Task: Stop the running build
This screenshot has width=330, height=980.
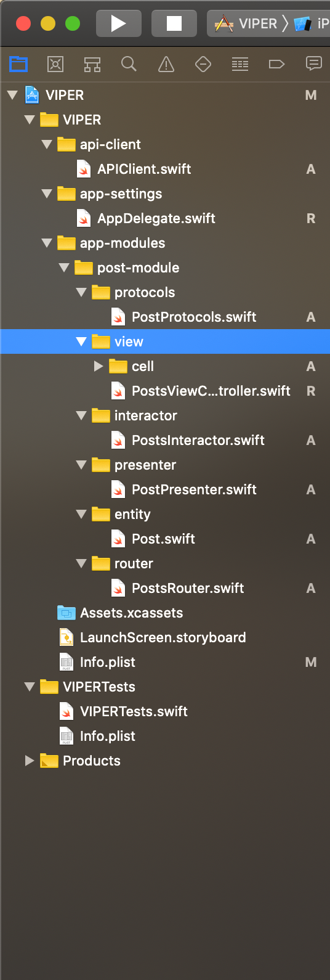Action: click(x=174, y=23)
